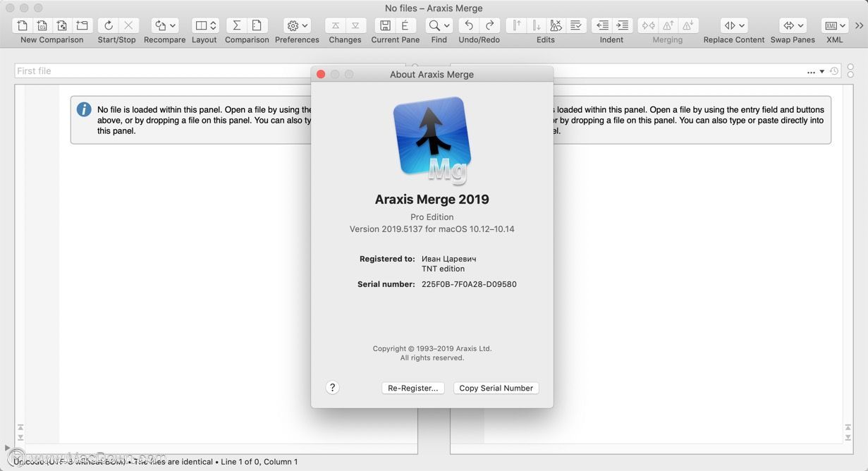This screenshot has height=471, width=868.
Task: Click the Araxis Merge app logo
Action: point(432,140)
